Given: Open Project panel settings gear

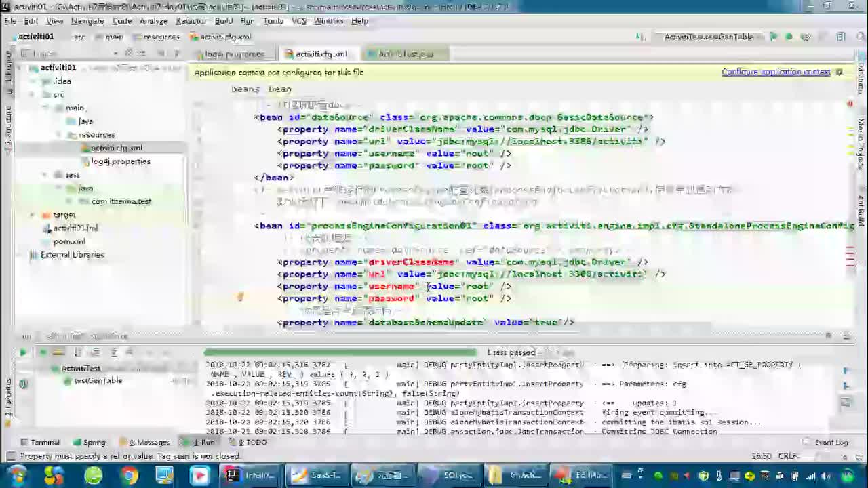Looking at the screenshot, I should coord(161,53).
